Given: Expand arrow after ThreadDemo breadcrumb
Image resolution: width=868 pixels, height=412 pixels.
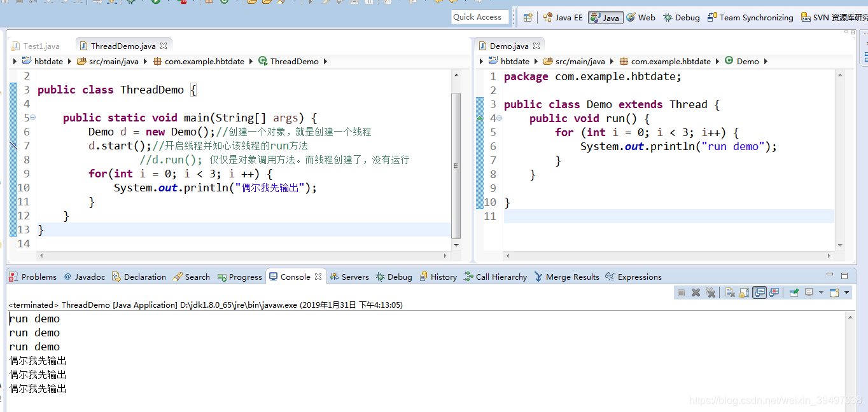Looking at the screenshot, I should [x=325, y=62].
